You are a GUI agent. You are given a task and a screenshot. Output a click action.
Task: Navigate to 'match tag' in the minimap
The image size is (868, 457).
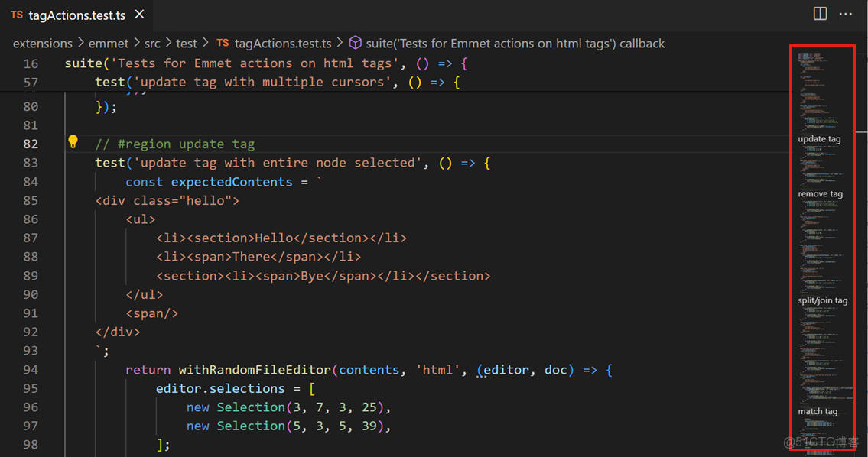coord(818,411)
